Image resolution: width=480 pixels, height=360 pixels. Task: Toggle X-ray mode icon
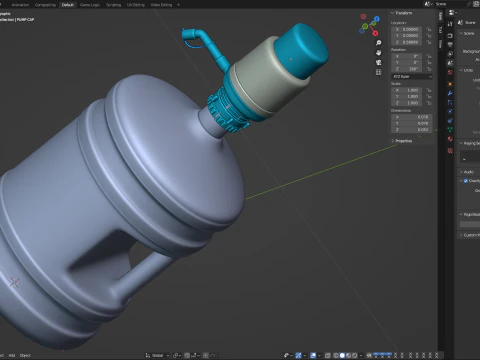(x=327, y=355)
